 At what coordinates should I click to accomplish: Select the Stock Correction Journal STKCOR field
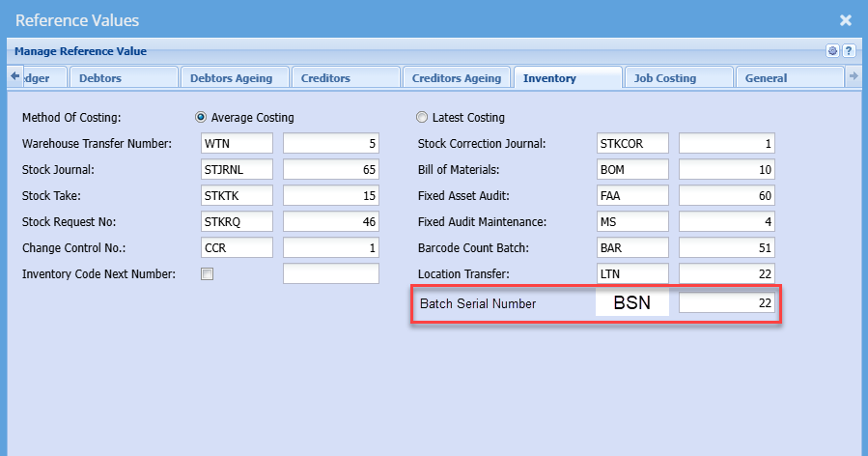point(632,144)
